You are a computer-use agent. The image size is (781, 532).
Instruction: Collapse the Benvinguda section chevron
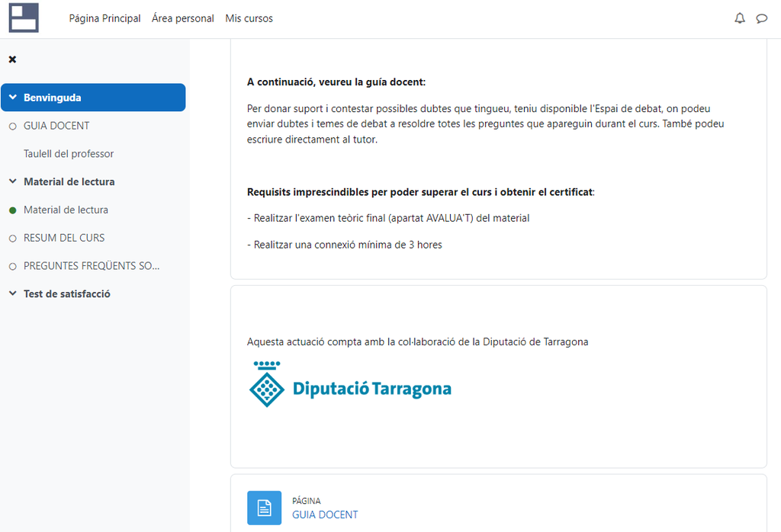(13, 97)
